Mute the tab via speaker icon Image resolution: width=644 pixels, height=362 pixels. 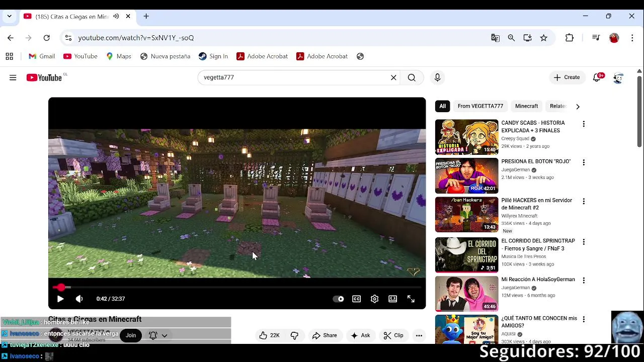(116, 16)
